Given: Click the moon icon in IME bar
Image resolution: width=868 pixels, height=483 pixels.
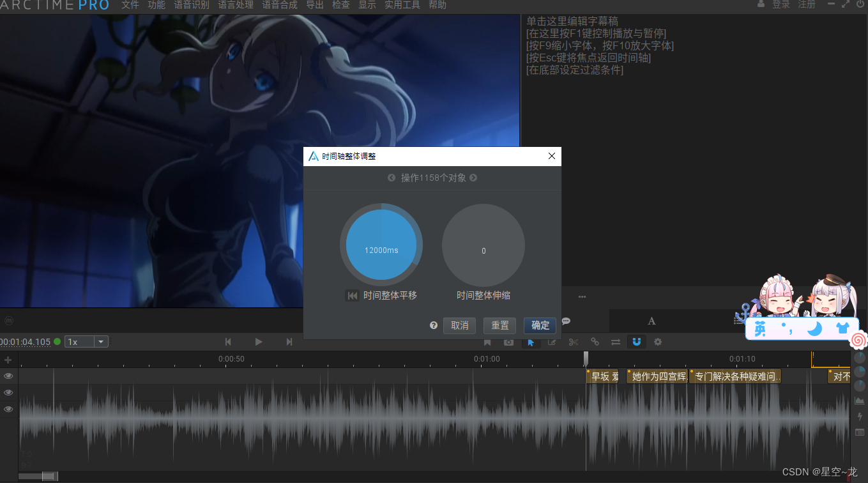Looking at the screenshot, I should click(x=814, y=329).
